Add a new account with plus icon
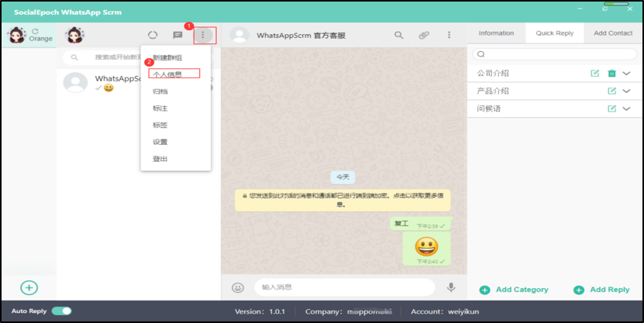This screenshot has height=323, width=644. coord(29,287)
